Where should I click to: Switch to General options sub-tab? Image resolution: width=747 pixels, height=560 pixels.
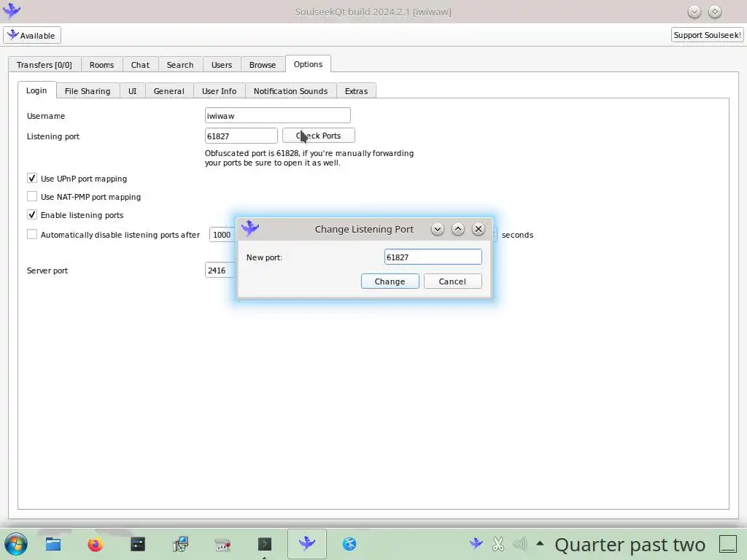click(169, 91)
